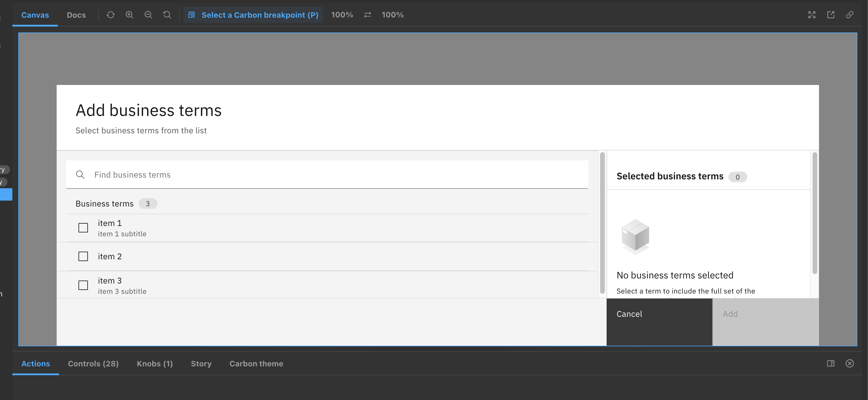Click the "item 1 subtitle" text
Image resolution: width=868 pixels, height=400 pixels.
122,234
